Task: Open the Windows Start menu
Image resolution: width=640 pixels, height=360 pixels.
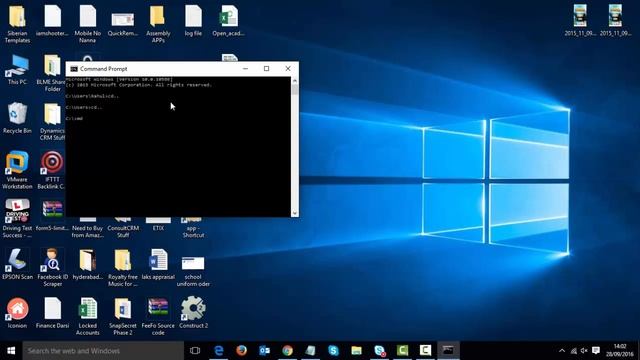Action: pos(11,350)
